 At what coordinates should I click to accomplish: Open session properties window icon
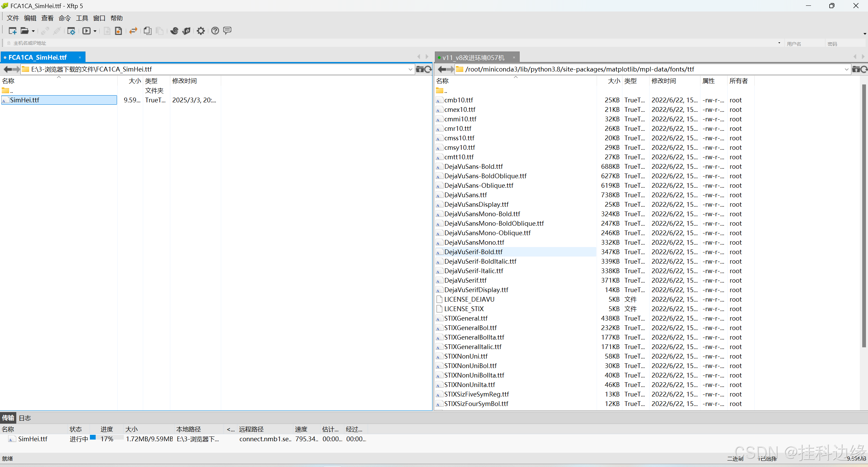[x=71, y=31]
